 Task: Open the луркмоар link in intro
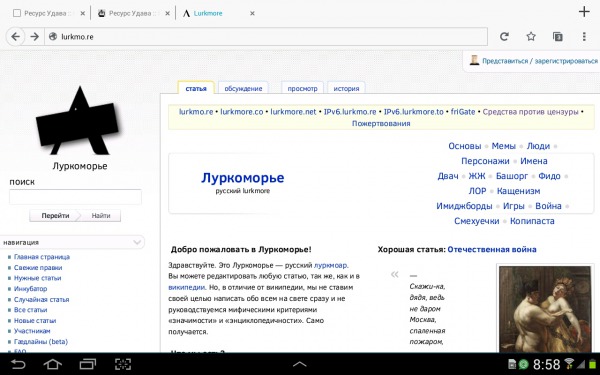pos(331,265)
